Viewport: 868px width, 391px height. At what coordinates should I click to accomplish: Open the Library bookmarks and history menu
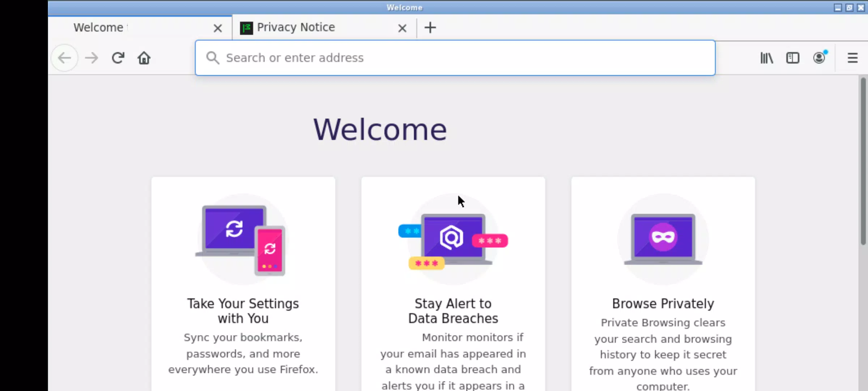click(x=766, y=58)
